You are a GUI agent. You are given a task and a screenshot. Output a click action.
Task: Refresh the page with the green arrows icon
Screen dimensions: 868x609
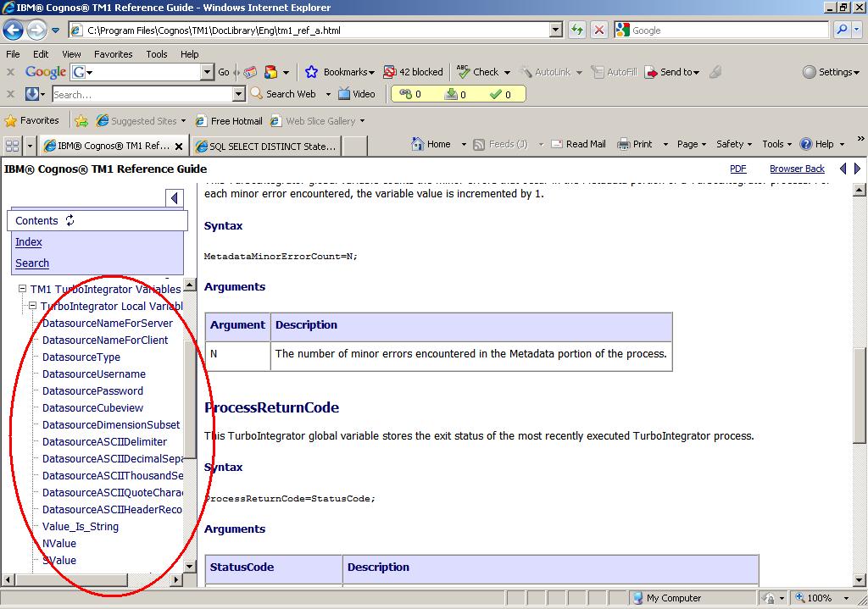pyautogui.click(x=576, y=30)
